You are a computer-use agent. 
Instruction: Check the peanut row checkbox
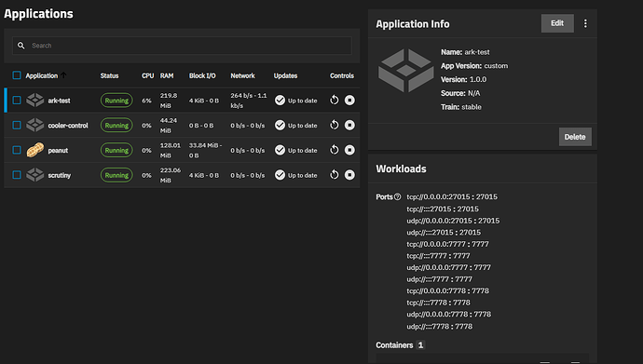pyautogui.click(x=17, y=150)
